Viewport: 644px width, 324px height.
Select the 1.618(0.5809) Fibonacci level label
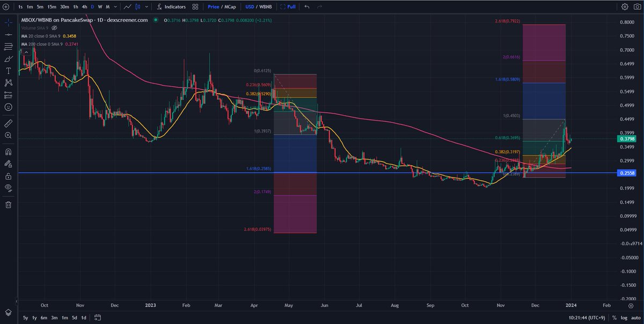[507, 79]
